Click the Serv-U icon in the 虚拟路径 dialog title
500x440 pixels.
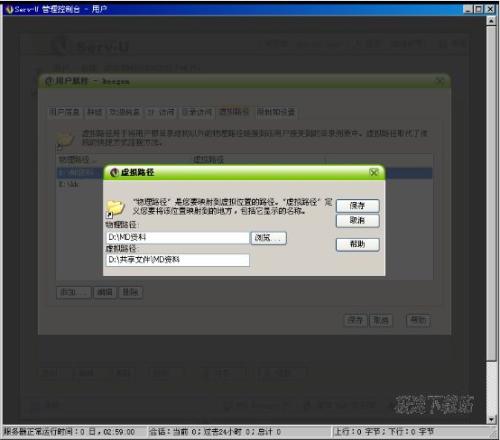pos(114,172)
